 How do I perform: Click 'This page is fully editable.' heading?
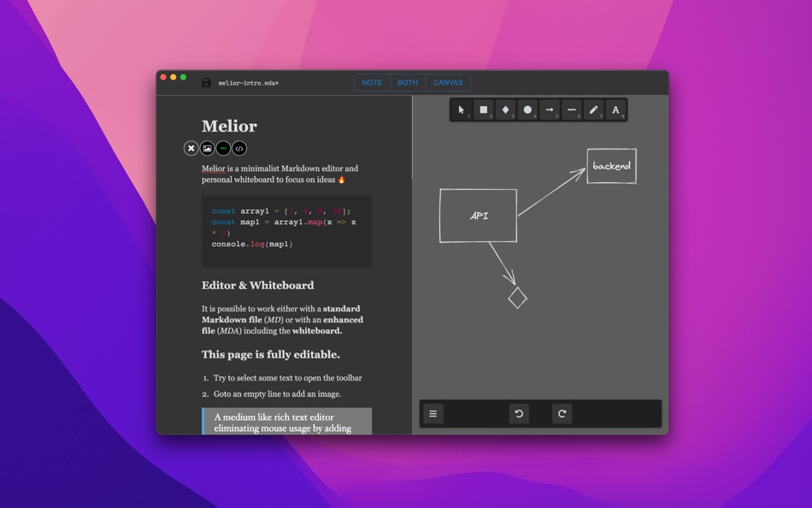[271, 355]
